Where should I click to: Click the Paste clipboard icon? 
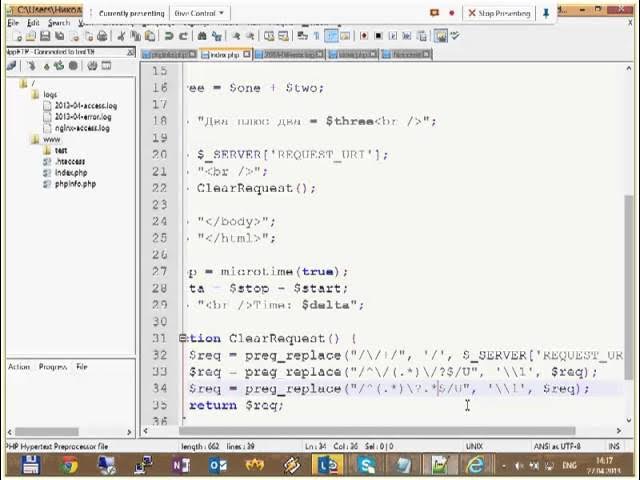tap(150, 36)
